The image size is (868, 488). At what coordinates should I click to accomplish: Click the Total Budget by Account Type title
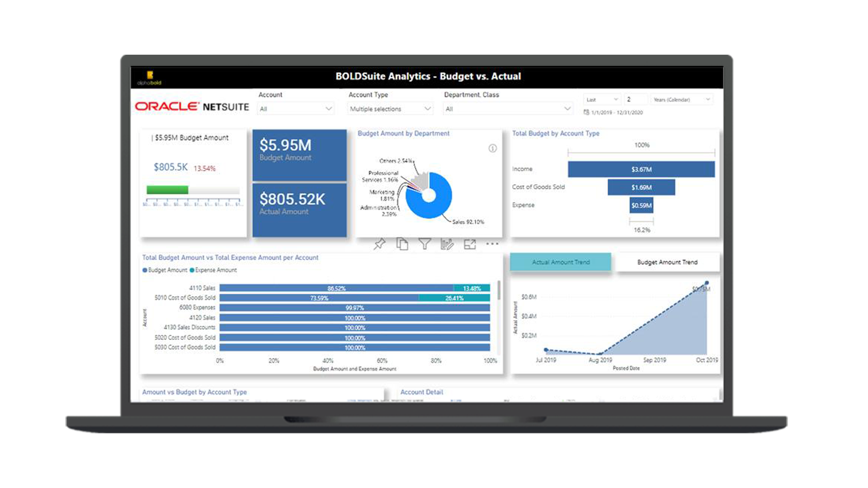[556, 133]
